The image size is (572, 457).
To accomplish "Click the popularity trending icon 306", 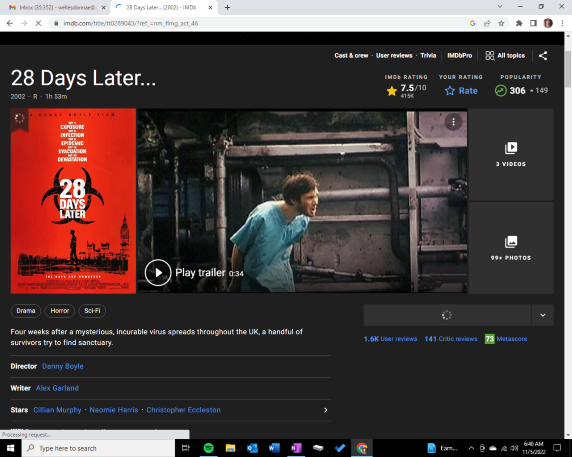I will [500, 90].
